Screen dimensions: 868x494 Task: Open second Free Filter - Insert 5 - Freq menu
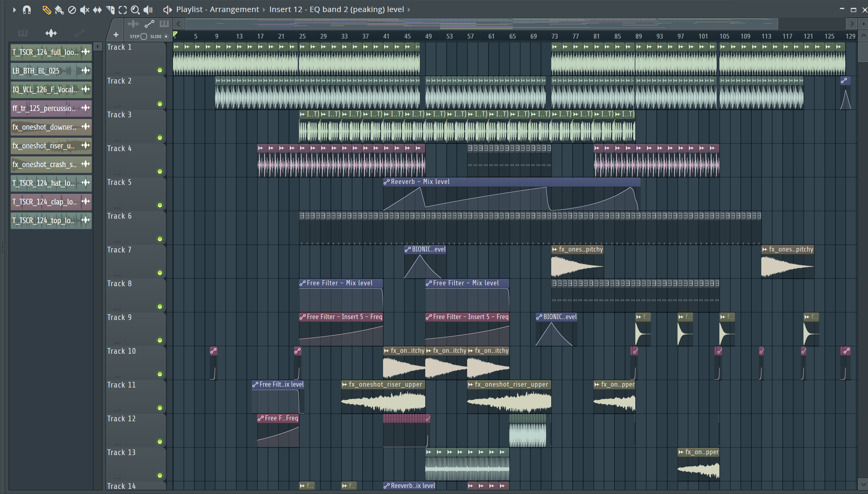429,317
